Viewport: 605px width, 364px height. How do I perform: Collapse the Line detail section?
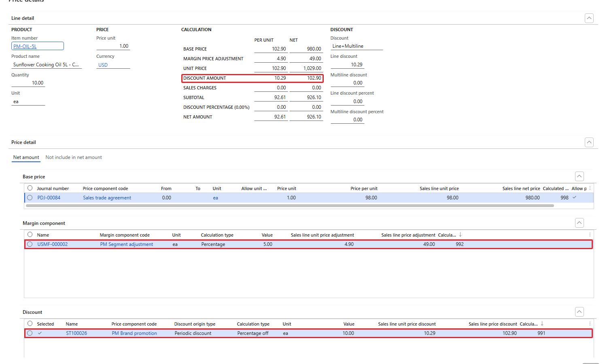tap(589, 18)
